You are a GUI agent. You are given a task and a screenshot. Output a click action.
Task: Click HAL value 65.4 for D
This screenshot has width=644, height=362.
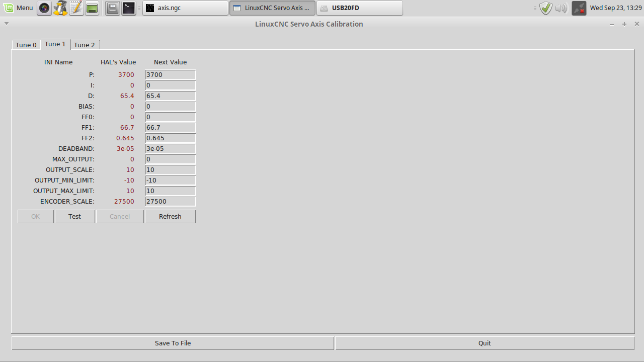click(127, 96)
